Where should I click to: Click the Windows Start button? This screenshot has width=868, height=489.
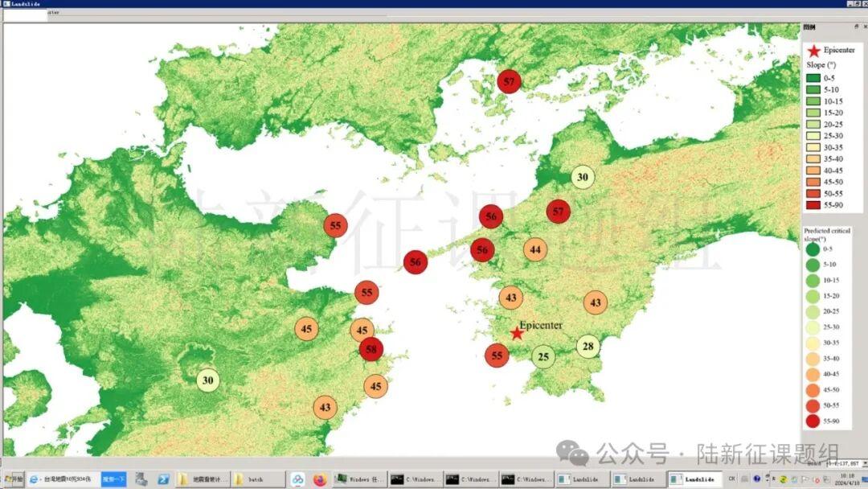point(13,479)
